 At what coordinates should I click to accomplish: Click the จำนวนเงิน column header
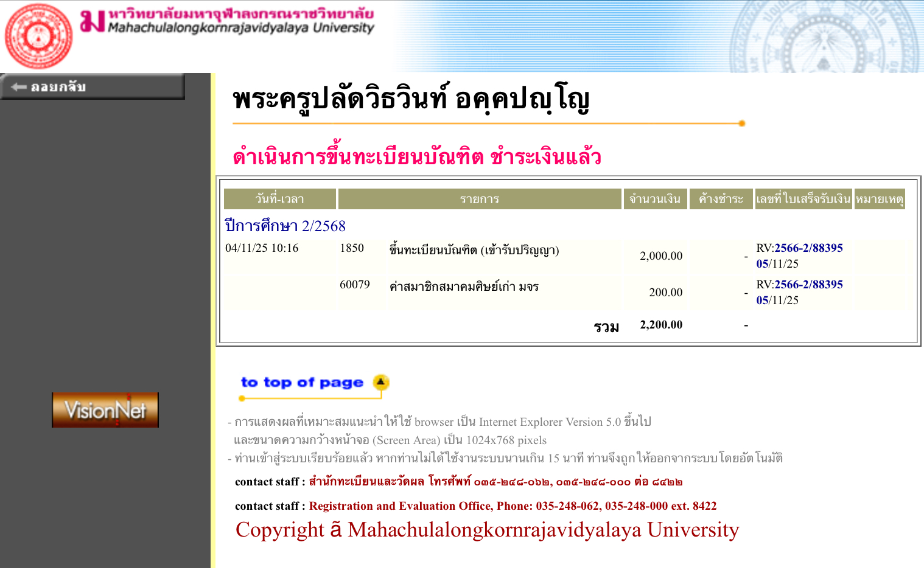point(655,199)
